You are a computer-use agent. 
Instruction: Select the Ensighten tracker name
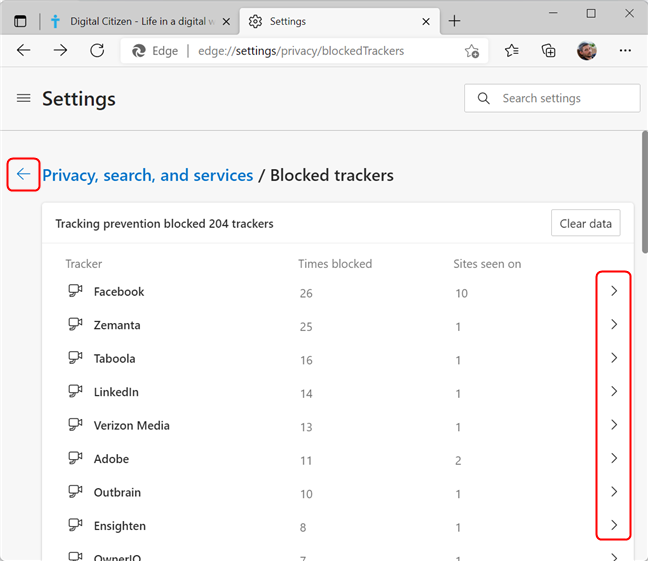click(120, 526)
